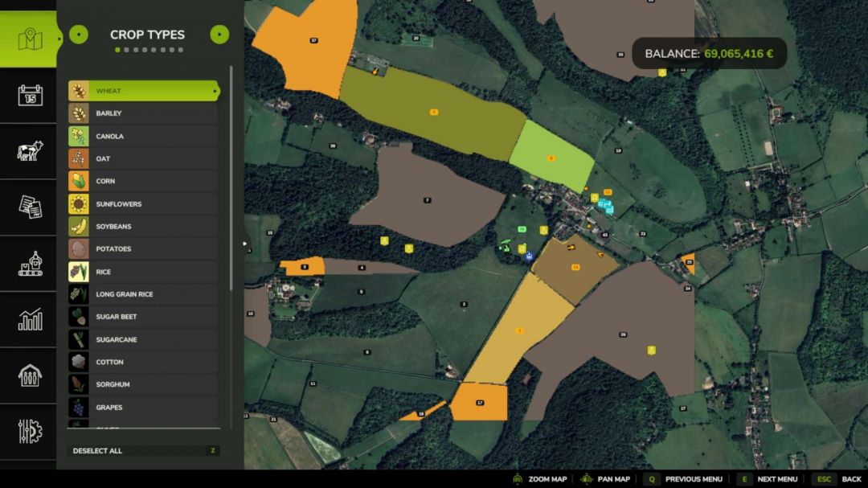The height and width of the screenshot is (488, 868).
Task: Select the statistics bar-chart icon
Action: click(x=29, y=318)
